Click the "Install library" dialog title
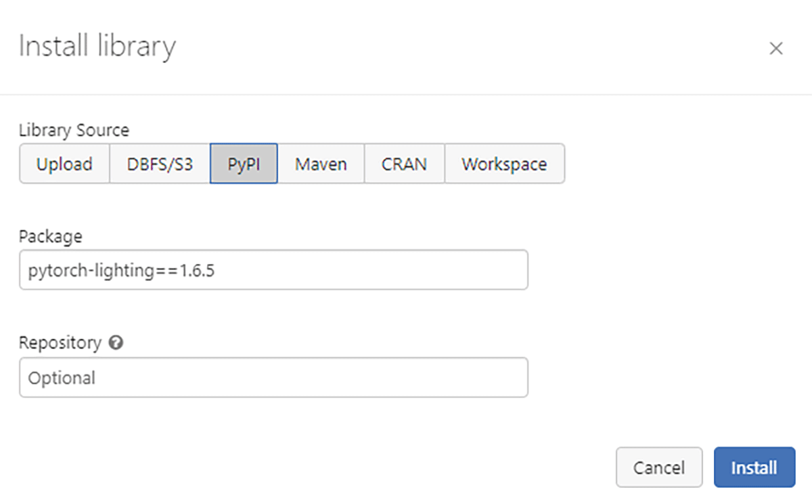Image resolution: width=812 pixels, height=504 pixels. click(97, 47)
